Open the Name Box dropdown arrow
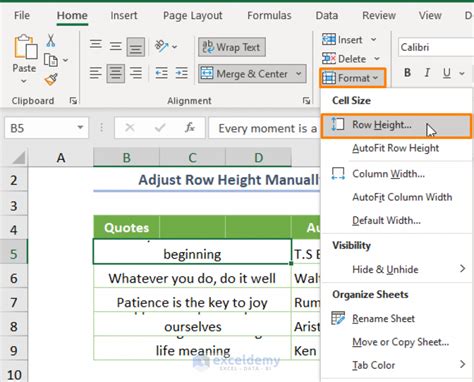Image resolution: width=474 pixels, height=382 pixels. [x=80, y=128]
